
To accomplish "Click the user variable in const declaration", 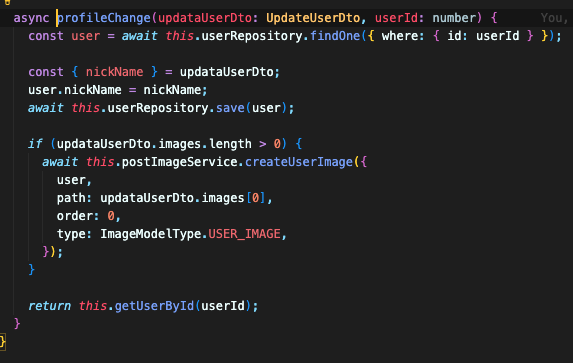I will point(86,36).
